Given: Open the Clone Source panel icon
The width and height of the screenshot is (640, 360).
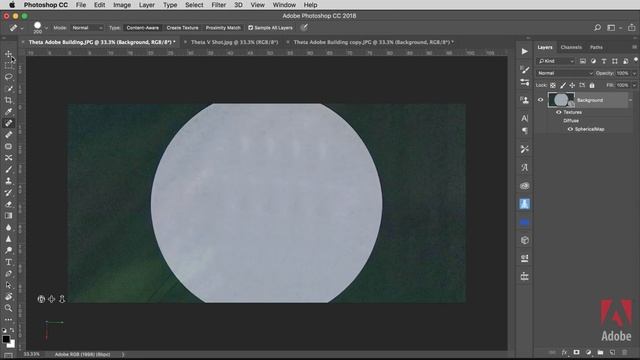Looking at the screenshot, I should (524, 100).
